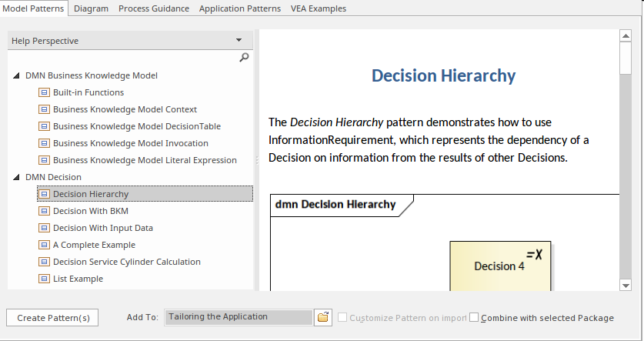Viewport: 644px width, 341px height.
Task: Click the Business Knowledge Model Context icon
Action: pyautogui.click(x=45, y=109)
